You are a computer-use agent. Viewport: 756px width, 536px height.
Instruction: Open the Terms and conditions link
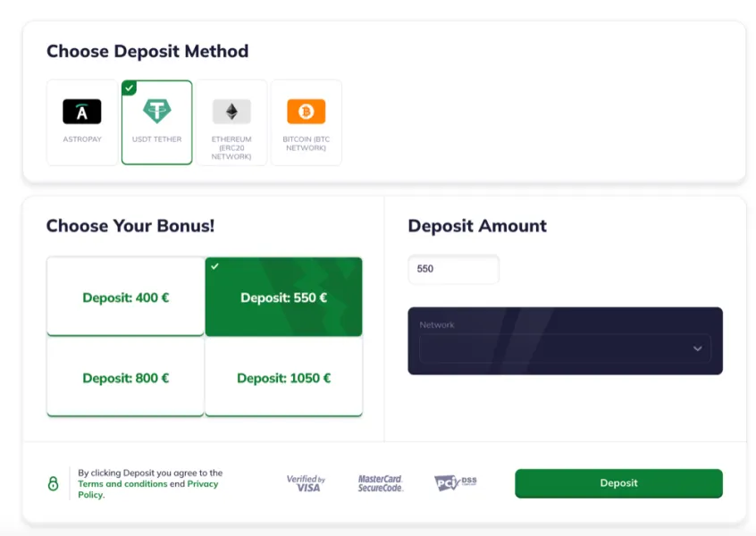click(122, 483)
